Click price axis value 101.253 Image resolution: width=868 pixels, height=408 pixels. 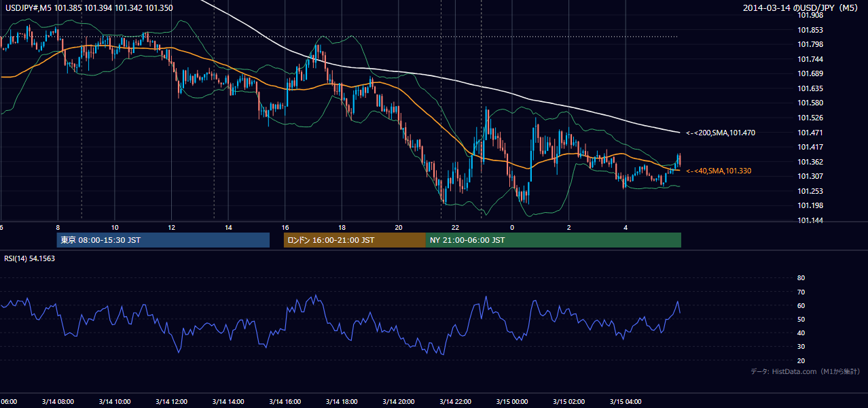(810, 191)
